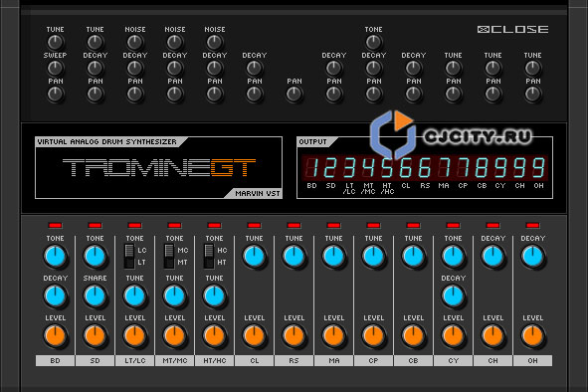Image resolution: width=588 pixels, height=392 pixels.
Task: Click the CJCITY.RU logo icon
Action: pos(393,134)
